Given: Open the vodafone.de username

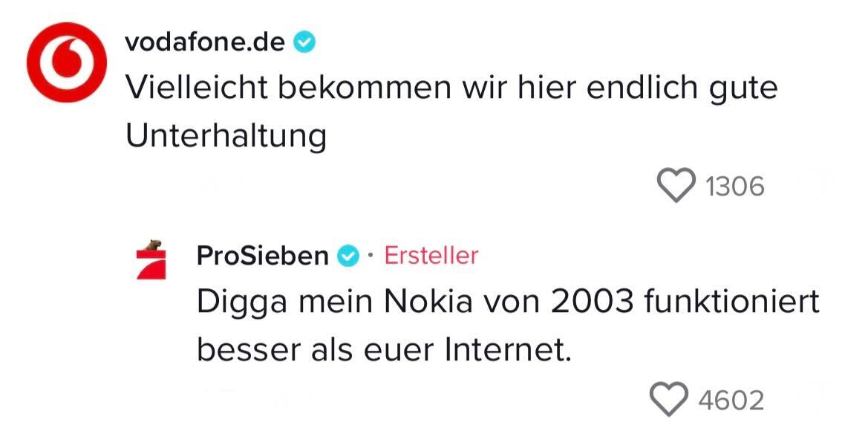Looking at the screenshot, I should [204, 42].
